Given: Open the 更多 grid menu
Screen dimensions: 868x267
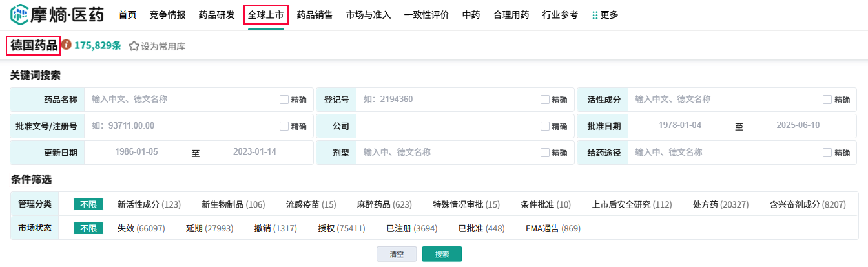Looking at the screenshot, I should (605, 15).
